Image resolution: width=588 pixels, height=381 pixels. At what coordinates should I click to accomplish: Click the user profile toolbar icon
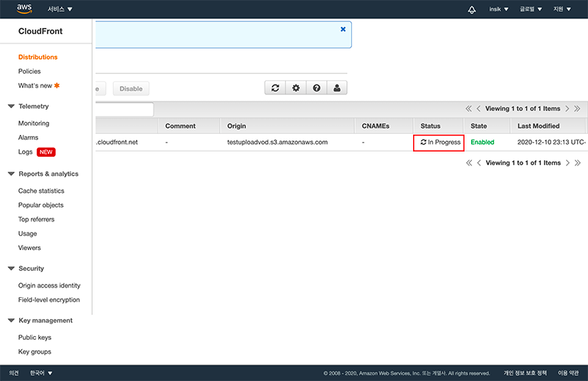coord(337,88)
